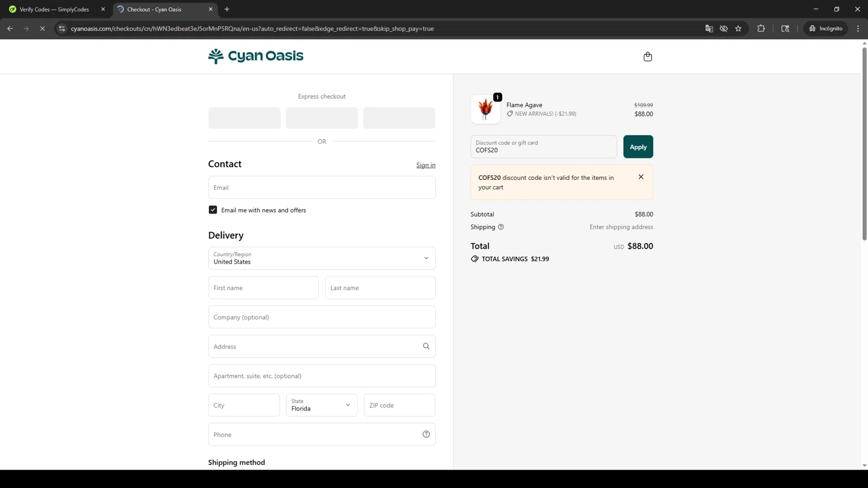868x488 pixels.
Task: Focus the Apartment, suite, etc. field
Action: coord(322,376)
